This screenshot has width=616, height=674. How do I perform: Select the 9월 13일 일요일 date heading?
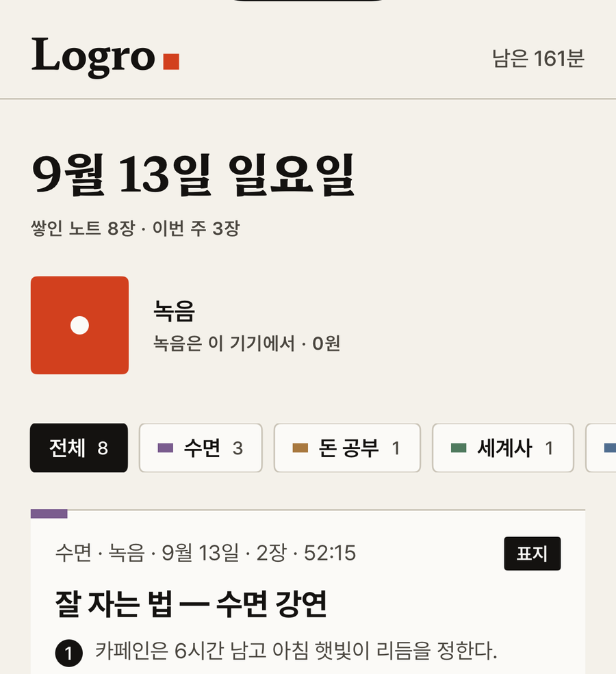(x=193, y=175)
